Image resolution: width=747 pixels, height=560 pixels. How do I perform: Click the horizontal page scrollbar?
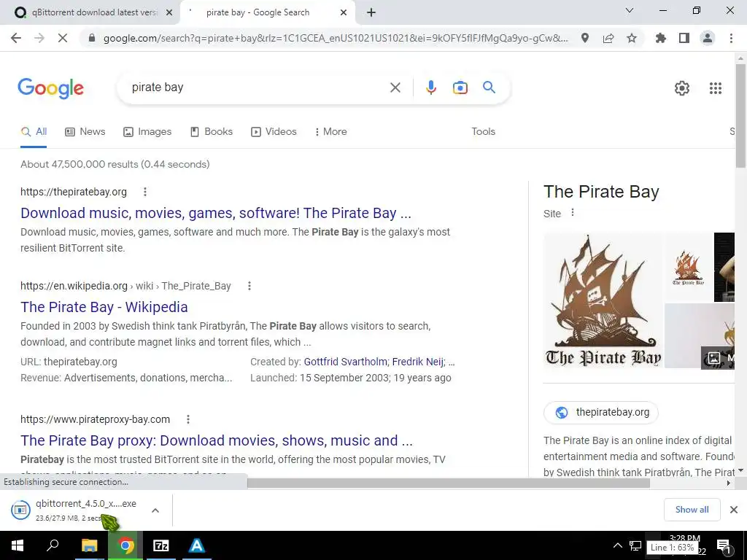[x=449, y=483]
